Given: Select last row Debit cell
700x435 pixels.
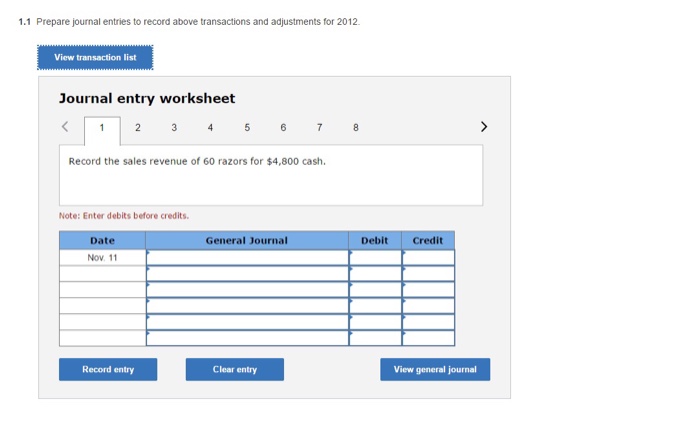Looking at the screenshot, I should 375,338.
